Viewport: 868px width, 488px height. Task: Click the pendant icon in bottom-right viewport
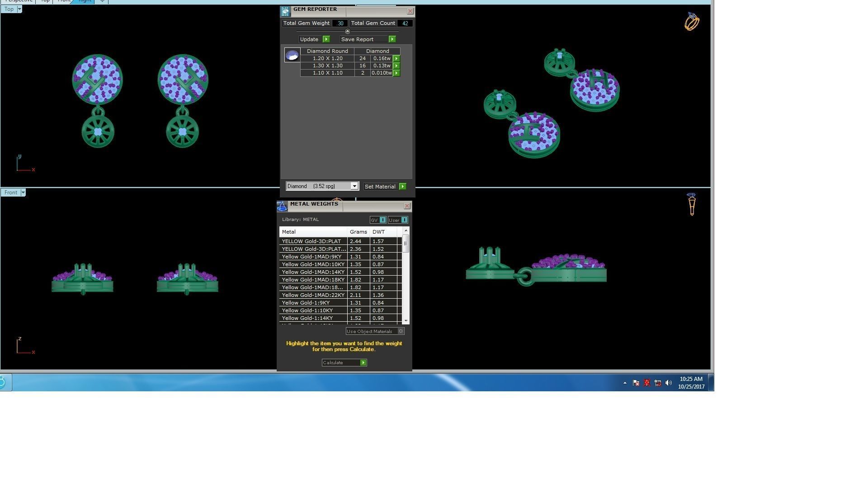click(691, 204)
